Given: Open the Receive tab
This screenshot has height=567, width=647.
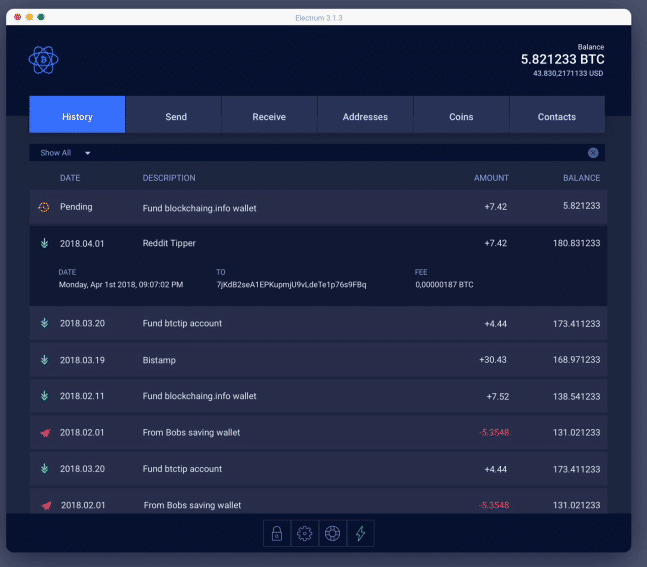Looking at the screenshot, I should click(269, 114).
